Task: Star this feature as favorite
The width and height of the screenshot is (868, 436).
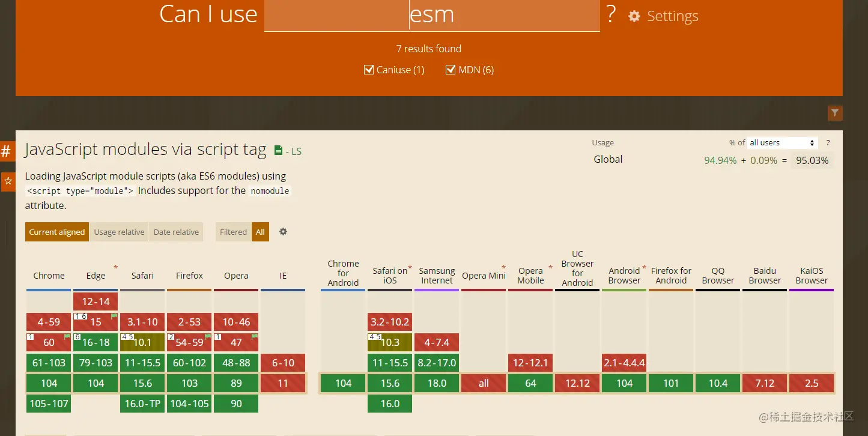Action: click(8, 181)
